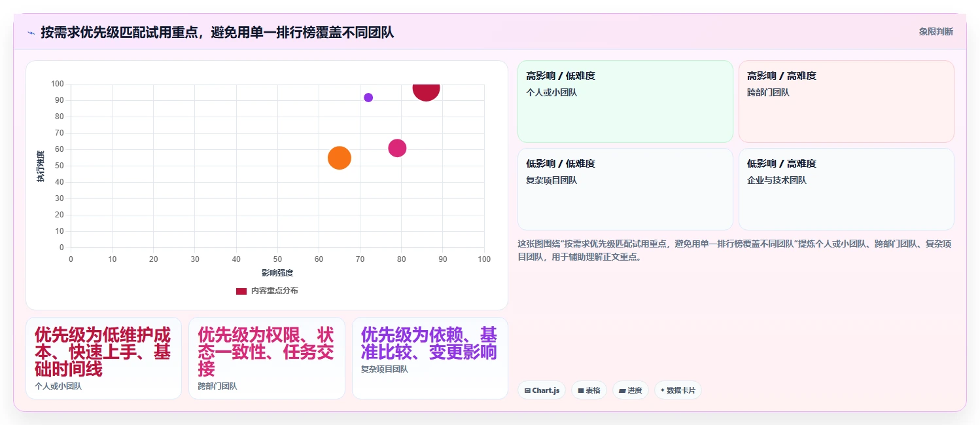Click 复杂项目团队 in the 低影响 / 低难度 card

point(551,180)
